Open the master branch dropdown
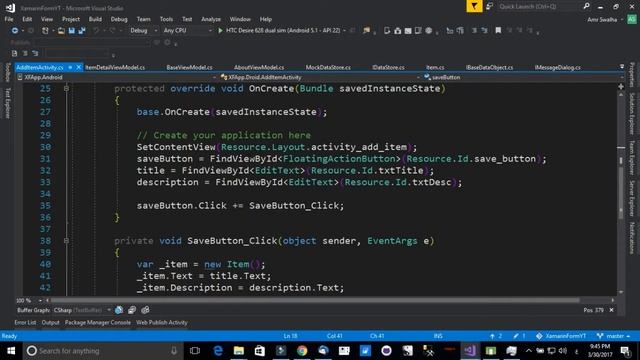 tap(613, 336)
